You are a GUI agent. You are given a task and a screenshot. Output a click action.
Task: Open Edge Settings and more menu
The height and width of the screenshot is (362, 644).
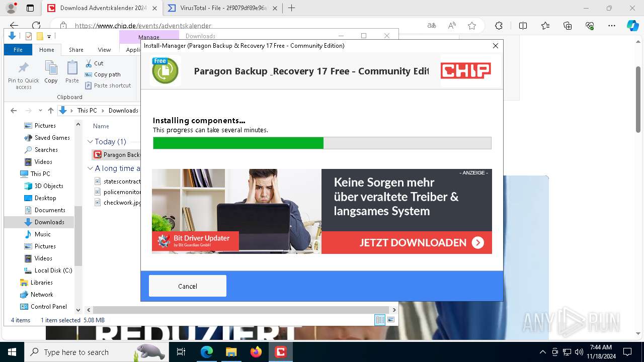612,26
